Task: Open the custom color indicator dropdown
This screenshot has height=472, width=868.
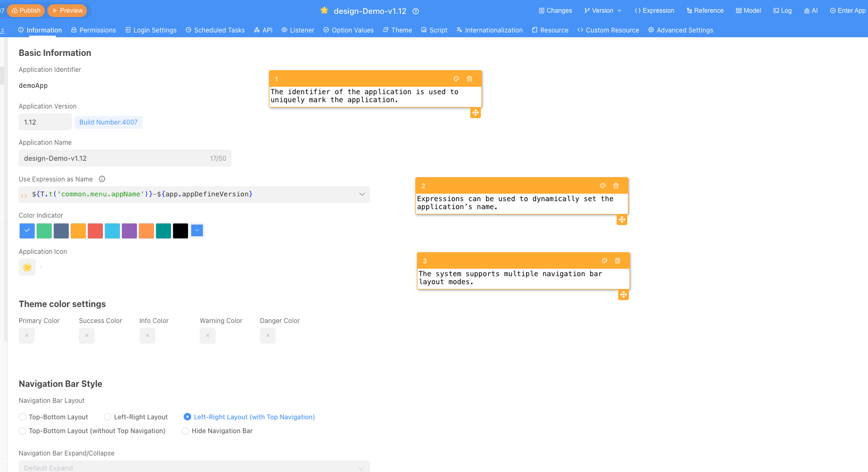Action: pyautogui.click(x=197, y=230)
